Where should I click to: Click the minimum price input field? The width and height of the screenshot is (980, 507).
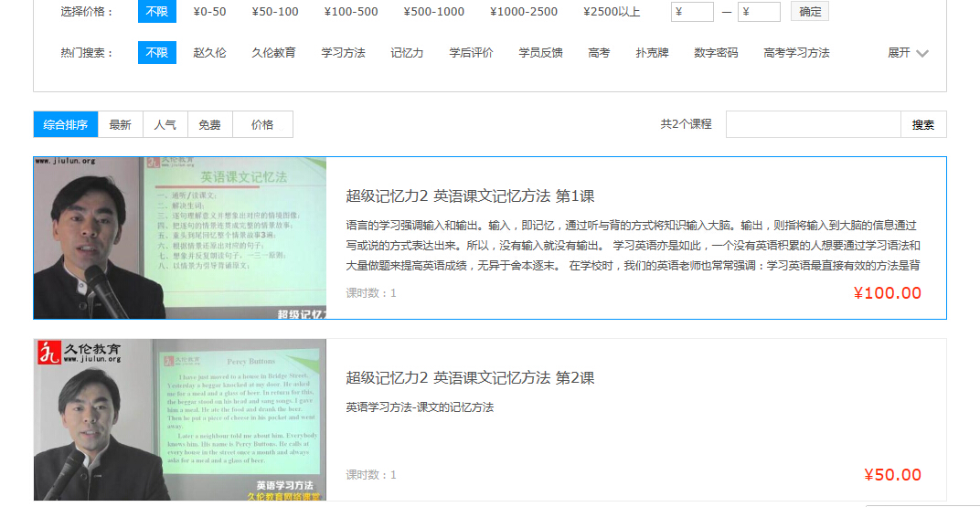coord(692,12)
